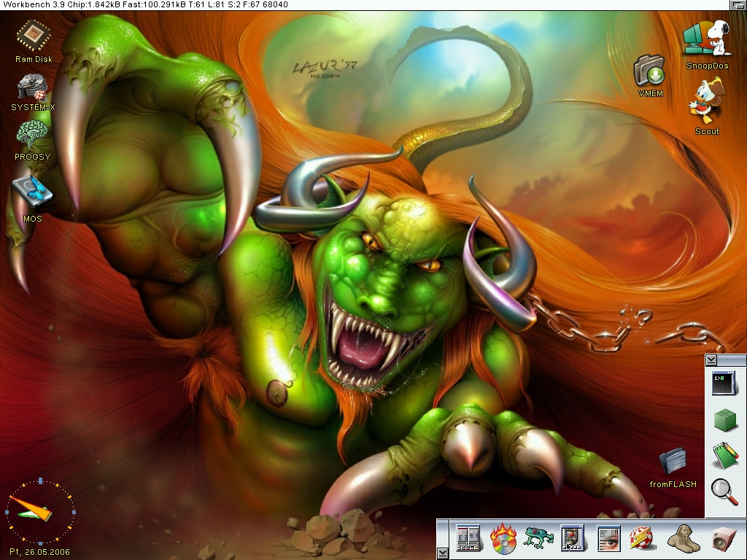Open the shell terminal dock icon

724,384
